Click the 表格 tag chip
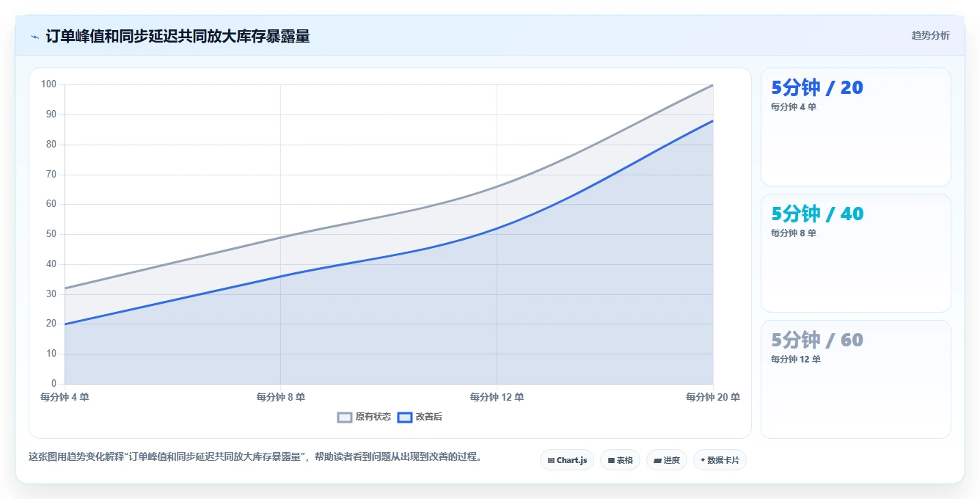This screenshot has width=980, height=499. coord(620,460)
